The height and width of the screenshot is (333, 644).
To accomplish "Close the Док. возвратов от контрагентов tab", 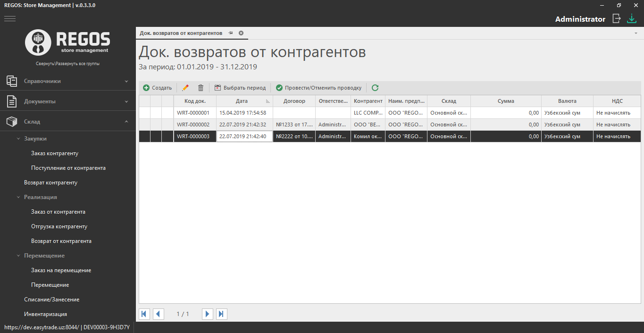I will pos(241,33).
